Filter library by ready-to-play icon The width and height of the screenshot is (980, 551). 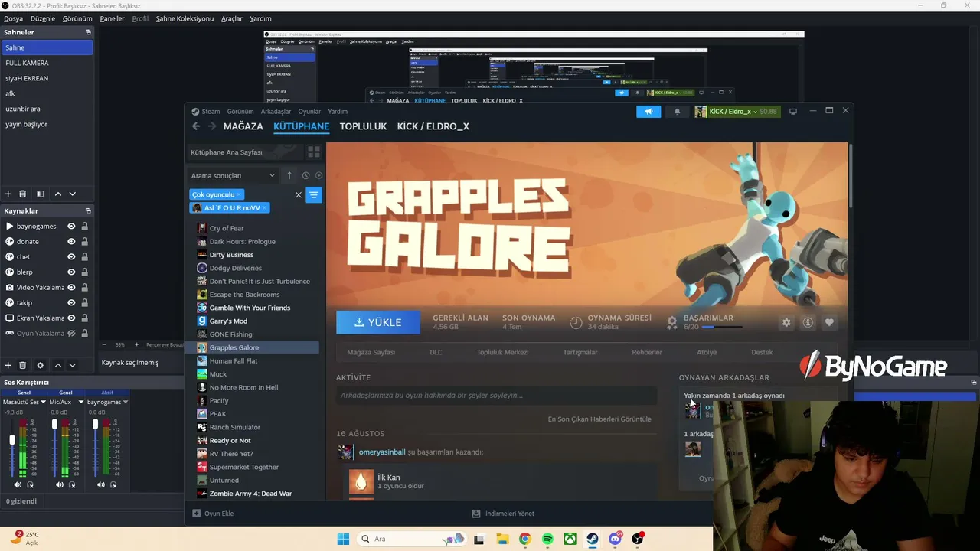319,175
